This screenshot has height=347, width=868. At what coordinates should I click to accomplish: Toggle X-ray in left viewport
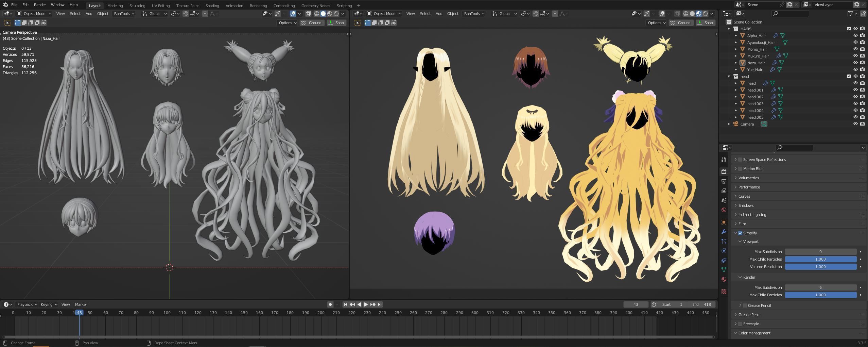click(308, 14)
